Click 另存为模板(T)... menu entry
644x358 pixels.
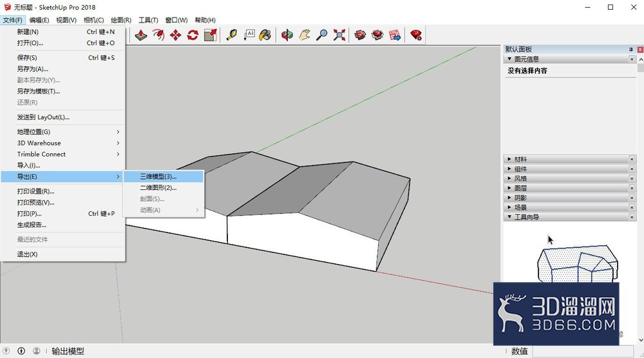(62, 91)
